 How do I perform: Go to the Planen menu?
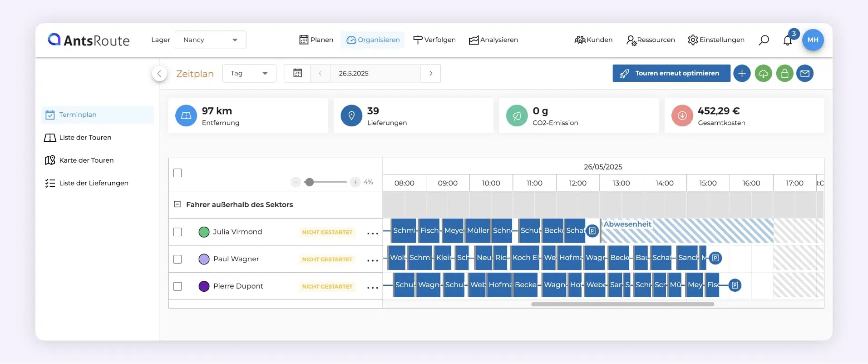pyautogui.click(x=316, y=40)
